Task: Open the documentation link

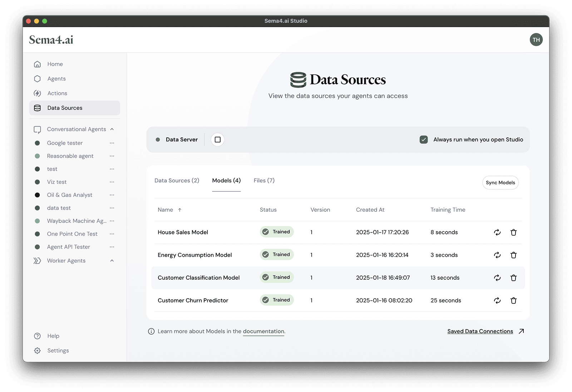Action: [263, 332]
